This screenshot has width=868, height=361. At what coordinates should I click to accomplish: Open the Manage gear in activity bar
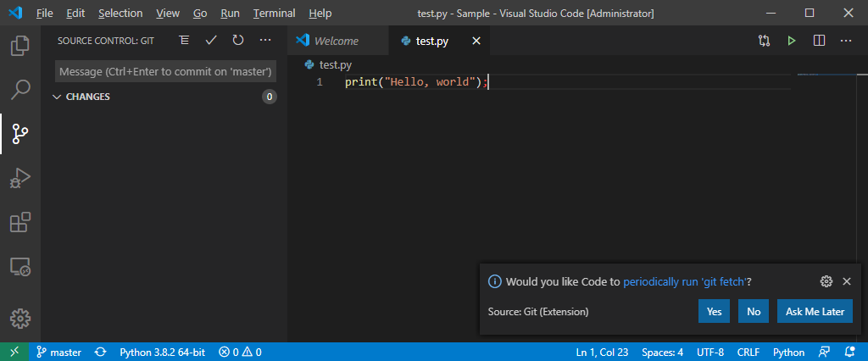tap(20, 319)
